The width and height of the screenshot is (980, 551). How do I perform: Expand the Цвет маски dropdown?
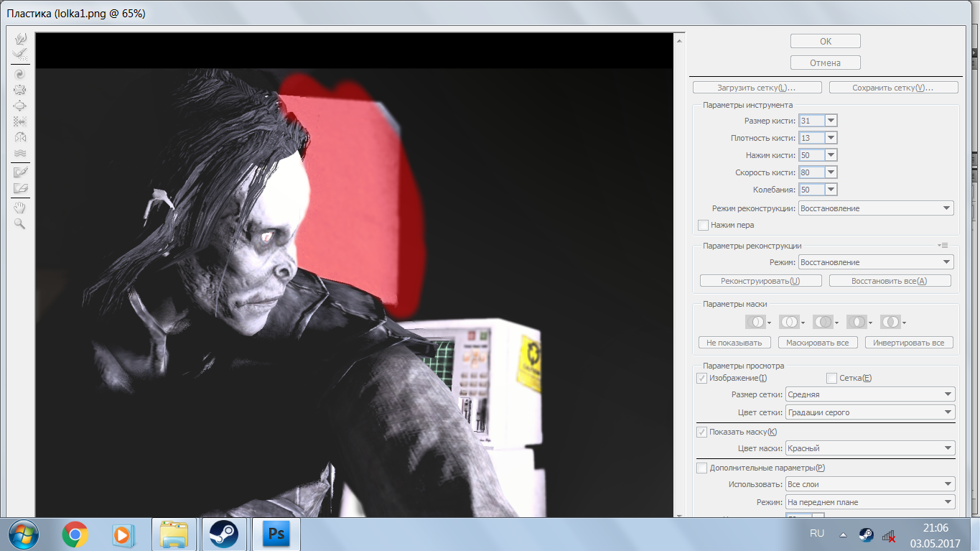pyautogui.click(x=870, y=448)
